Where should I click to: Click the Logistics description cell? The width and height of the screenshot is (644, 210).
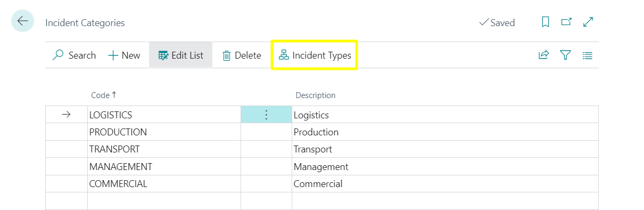pos(445,115)
